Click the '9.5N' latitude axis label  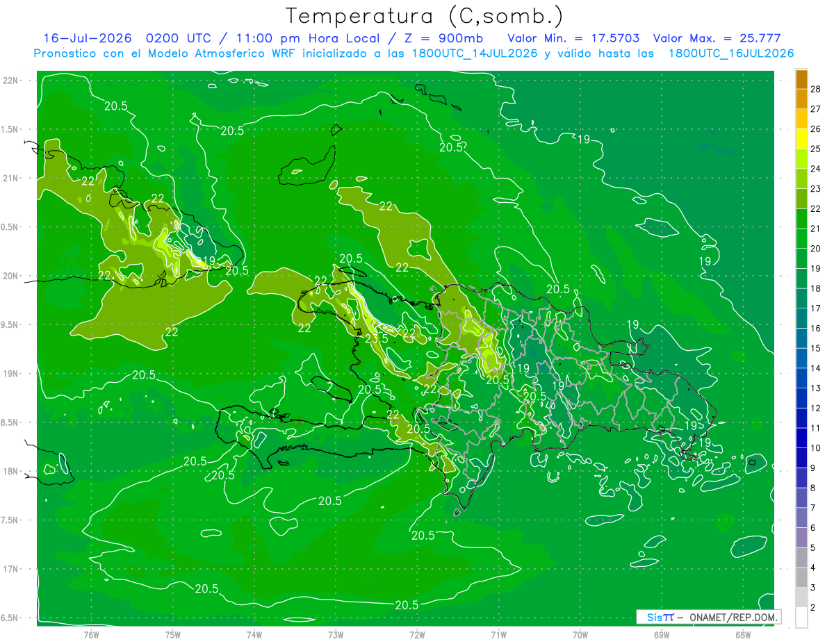click(x=10, y=325)
